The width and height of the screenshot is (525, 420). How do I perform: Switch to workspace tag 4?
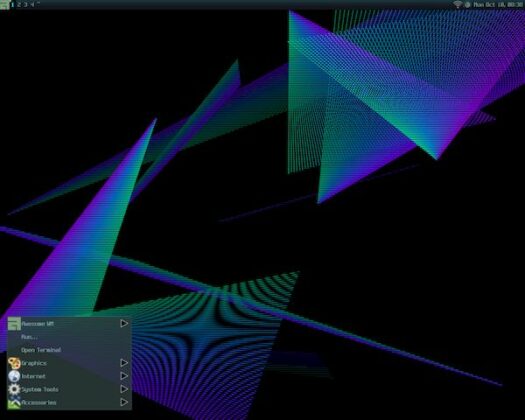tap(32, 5)
